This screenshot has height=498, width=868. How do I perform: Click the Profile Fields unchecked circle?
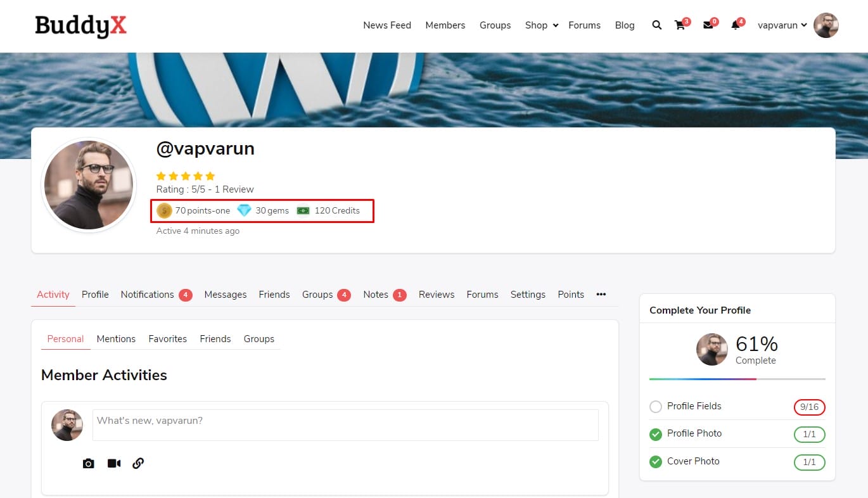coord(656,407)
